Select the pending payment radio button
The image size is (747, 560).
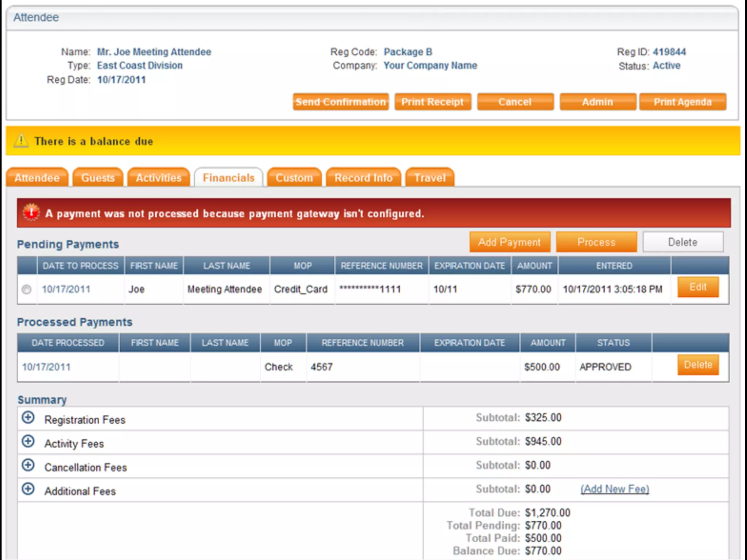tap(27, 289)
